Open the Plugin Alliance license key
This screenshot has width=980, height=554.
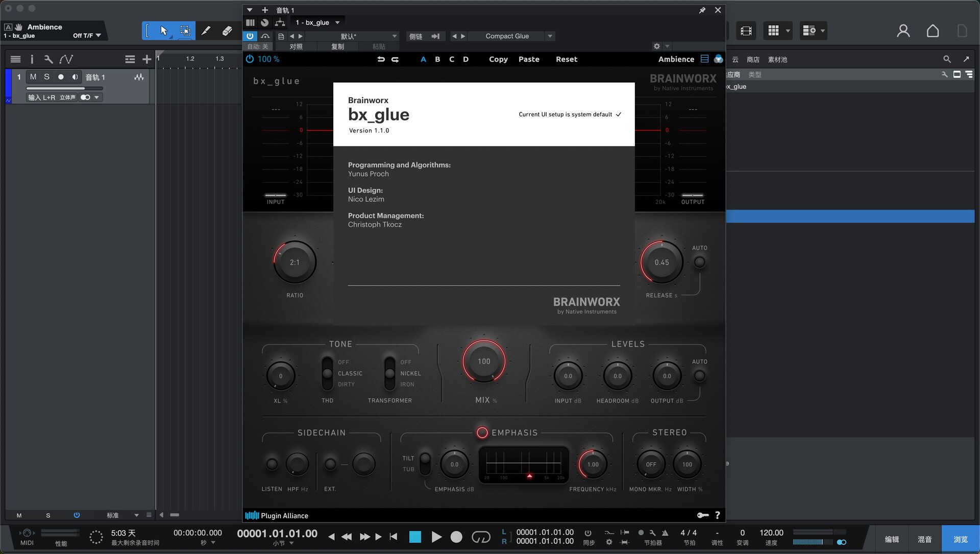pos(703,515)
